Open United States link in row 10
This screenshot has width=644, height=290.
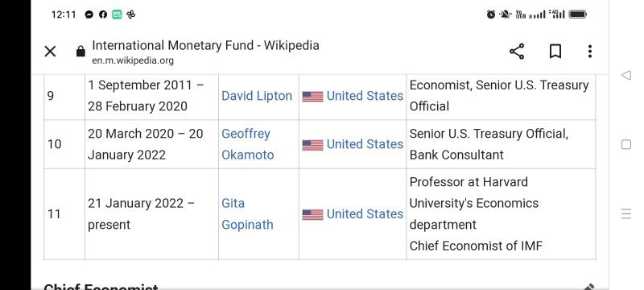point(365,144)
